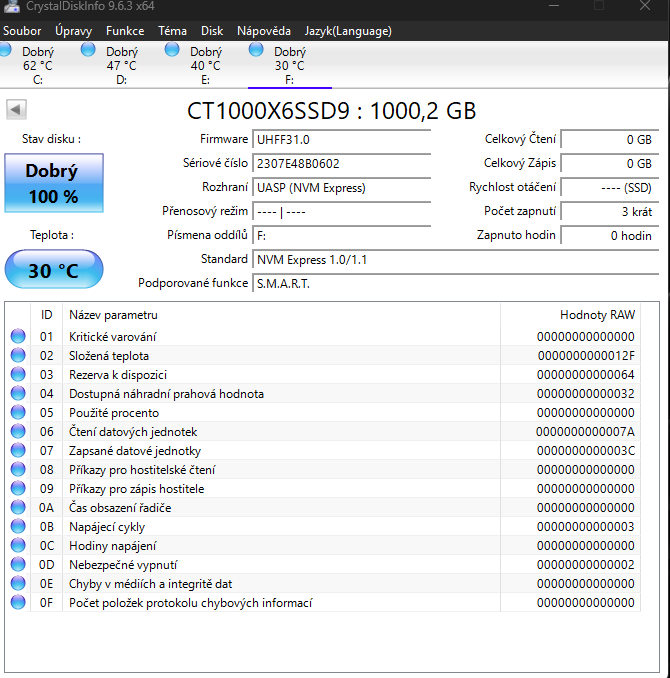Click the Přenosový režim field
Viewport: 670px width, 678px height.
[342, 212]
